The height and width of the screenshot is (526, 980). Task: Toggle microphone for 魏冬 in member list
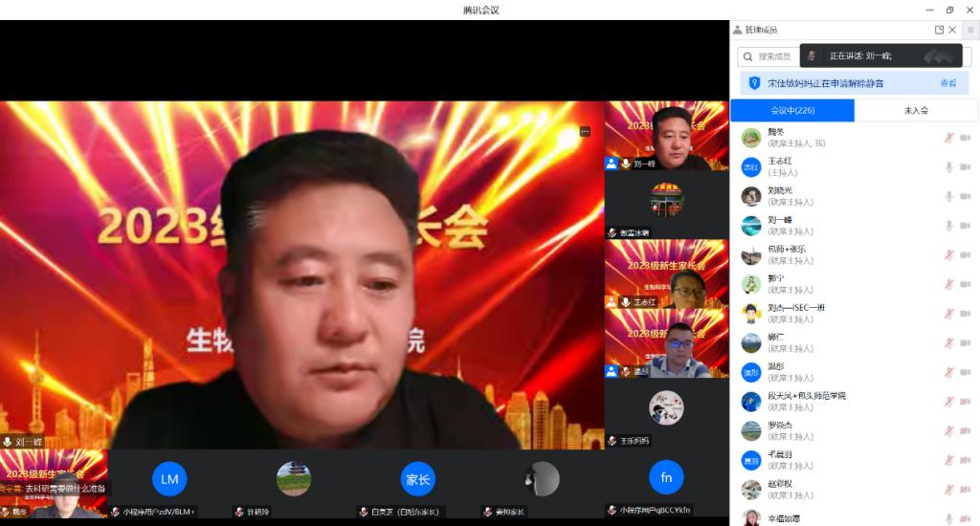(x=948, y=138)
